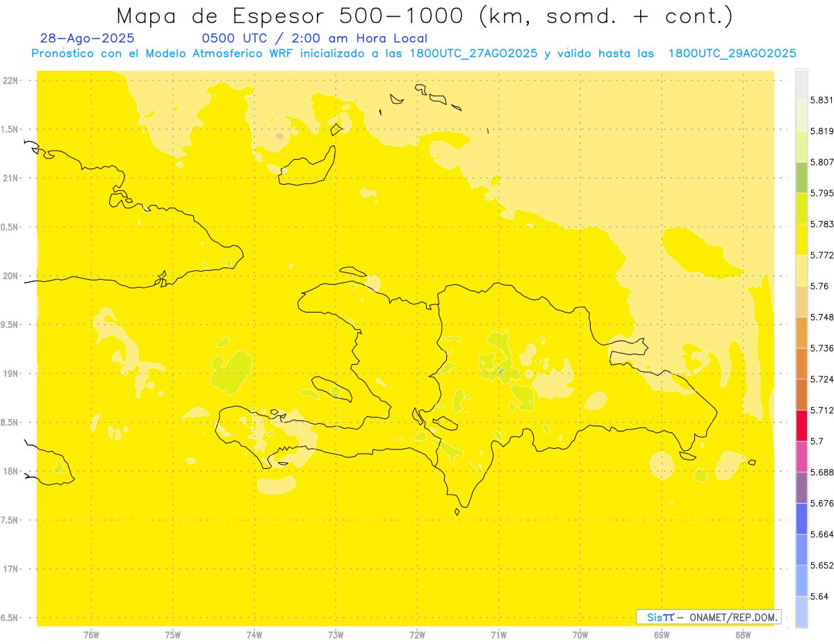Screen dimensions: 834x644
Task: Click the '21N' latitude axis label
Action: pyautogui.click(x=12, y=179)
